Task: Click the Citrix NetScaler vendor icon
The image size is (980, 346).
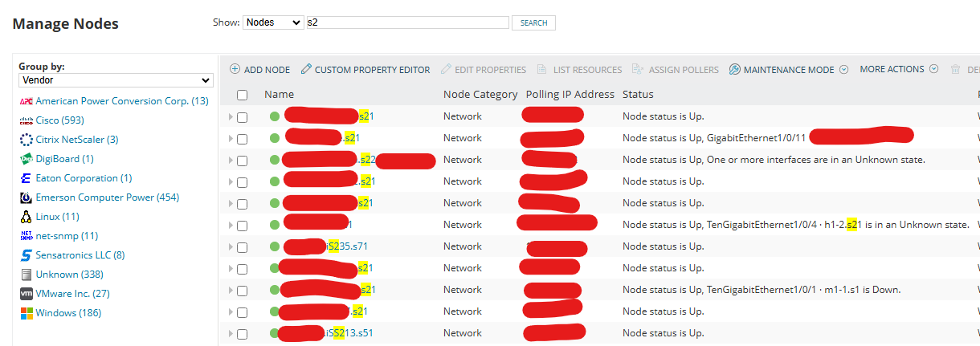Action: pos(26,140)
